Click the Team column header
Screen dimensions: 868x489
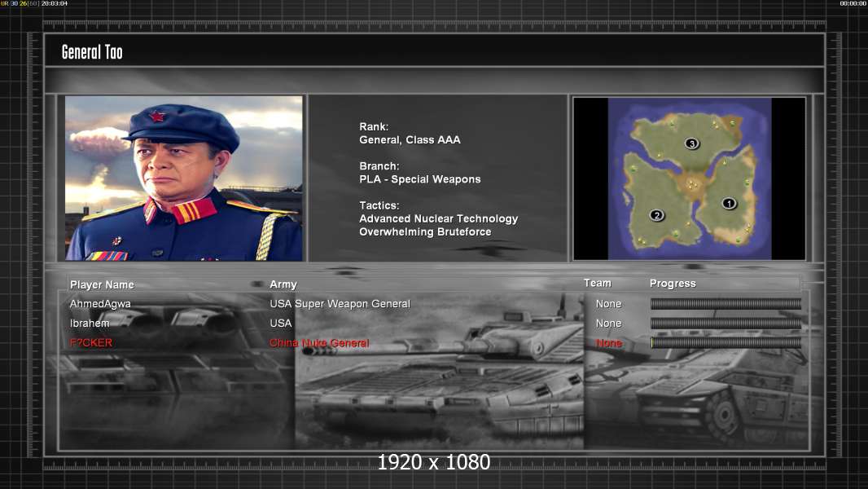pyautogui.click(x=598, y=283)
